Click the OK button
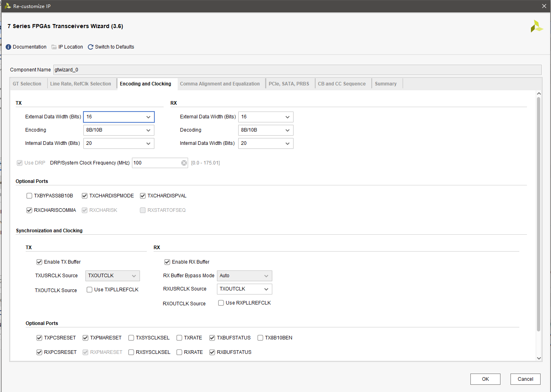The width and height of the screenshot is (551, 392). click(485, 379)
